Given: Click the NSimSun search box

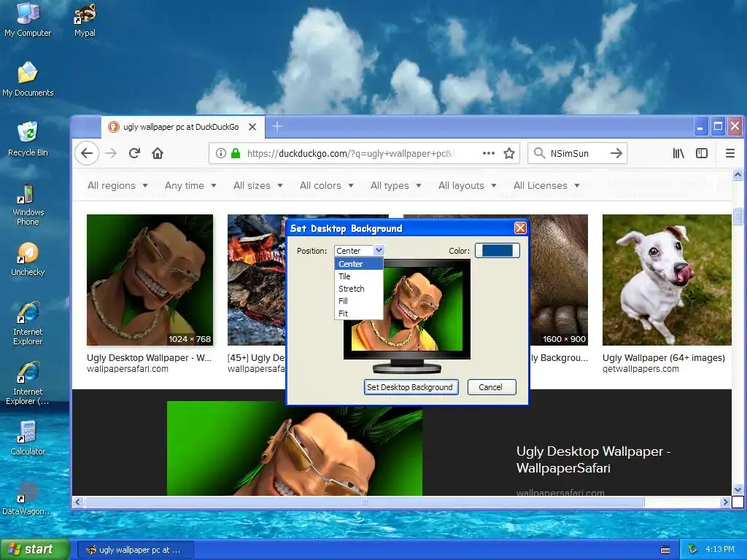Looking at the screenshot, I should coord(576,153).
